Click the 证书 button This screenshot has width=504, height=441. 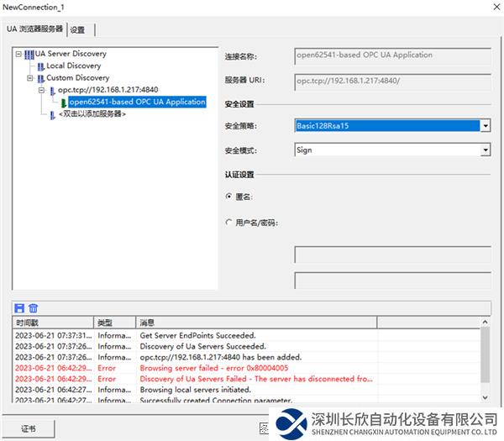point(28,428)
